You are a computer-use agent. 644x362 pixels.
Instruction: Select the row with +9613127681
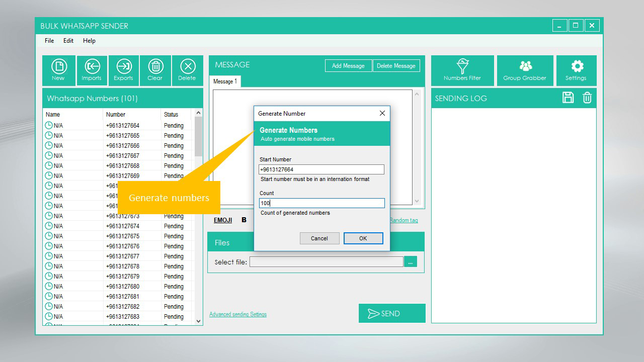tap(118, 296)
